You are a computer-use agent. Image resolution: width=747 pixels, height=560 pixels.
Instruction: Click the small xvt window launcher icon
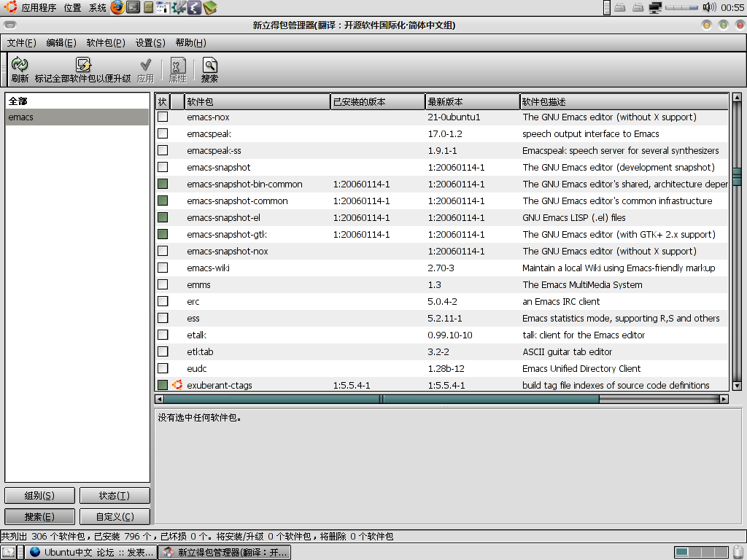click(163, 7)
